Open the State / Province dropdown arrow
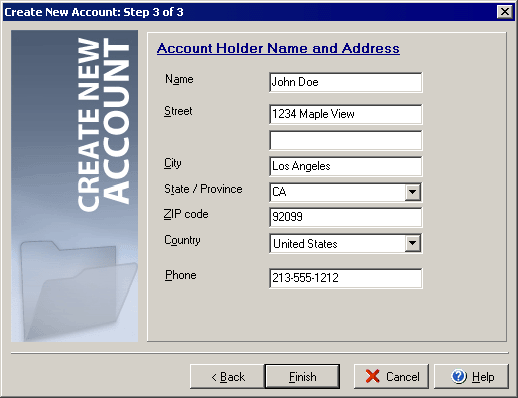The width and height of the screenshot is (518, 398). click(412, 192)
